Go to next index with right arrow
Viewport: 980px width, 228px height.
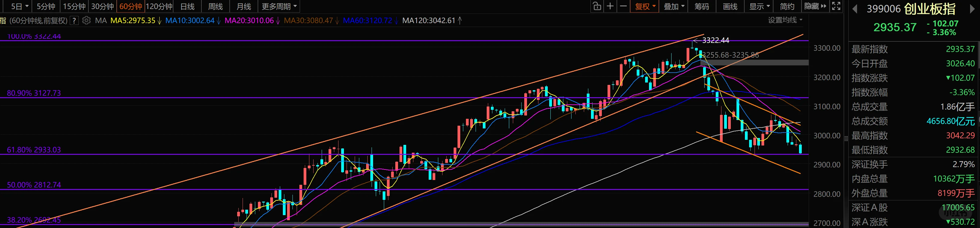[973, 9]
